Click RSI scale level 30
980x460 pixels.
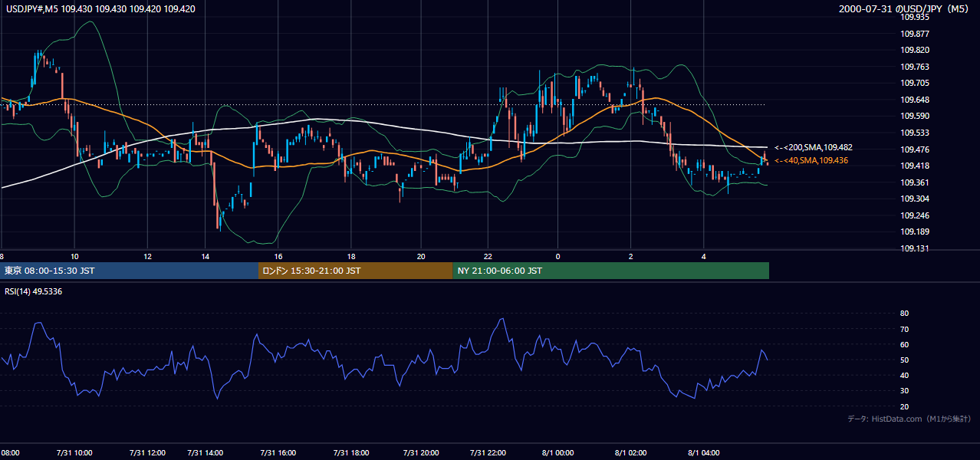point(904,391)
